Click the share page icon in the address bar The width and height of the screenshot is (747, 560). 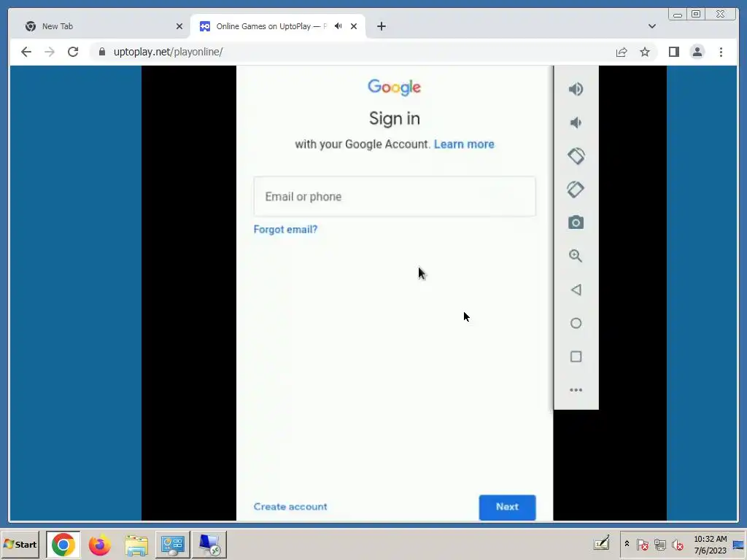(x=622, y=52)
